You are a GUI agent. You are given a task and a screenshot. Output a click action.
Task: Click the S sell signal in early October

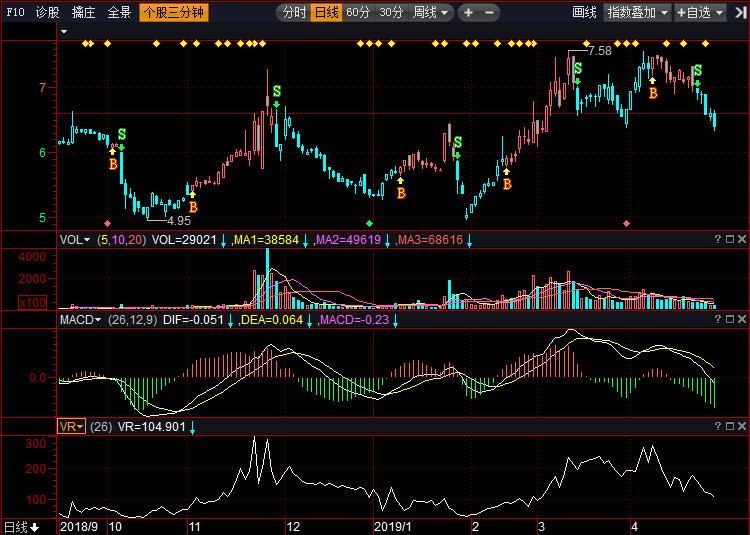(122, 134)
